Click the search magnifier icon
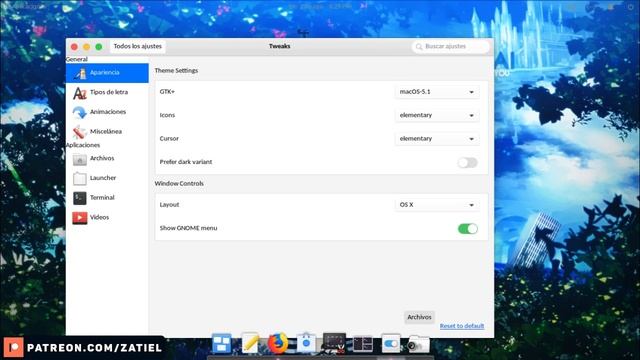 pyautogui.click(x=418, y=47)
